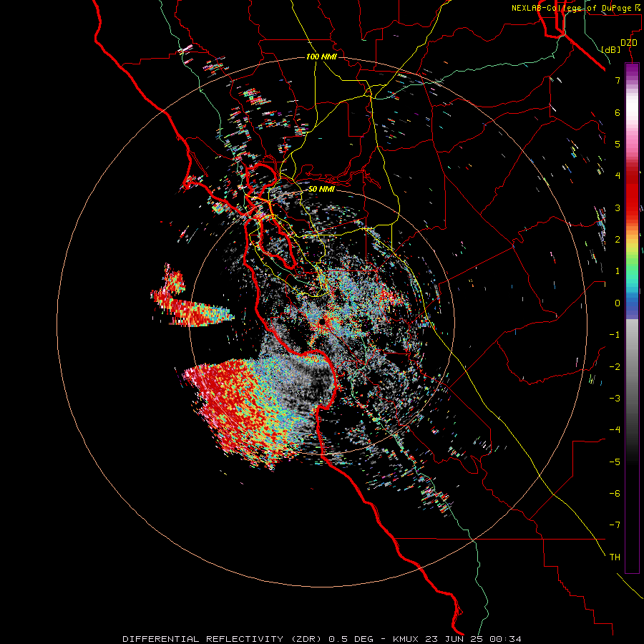Screen dimensions: 644x644
Task: Click the -2 value on color scale
Action: [615, 367]
